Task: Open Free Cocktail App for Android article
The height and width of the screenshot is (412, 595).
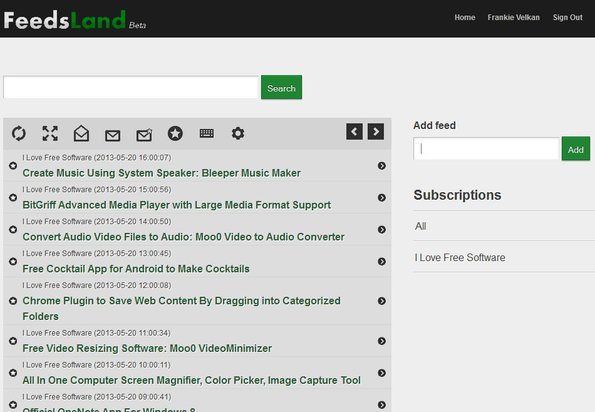Action: pos(136,269)
